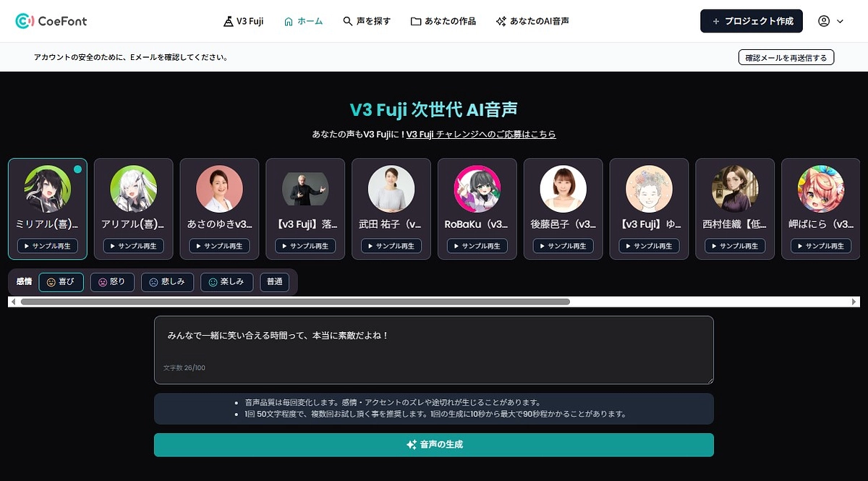Go to 声を探す search page

click(x=367, y=21)
